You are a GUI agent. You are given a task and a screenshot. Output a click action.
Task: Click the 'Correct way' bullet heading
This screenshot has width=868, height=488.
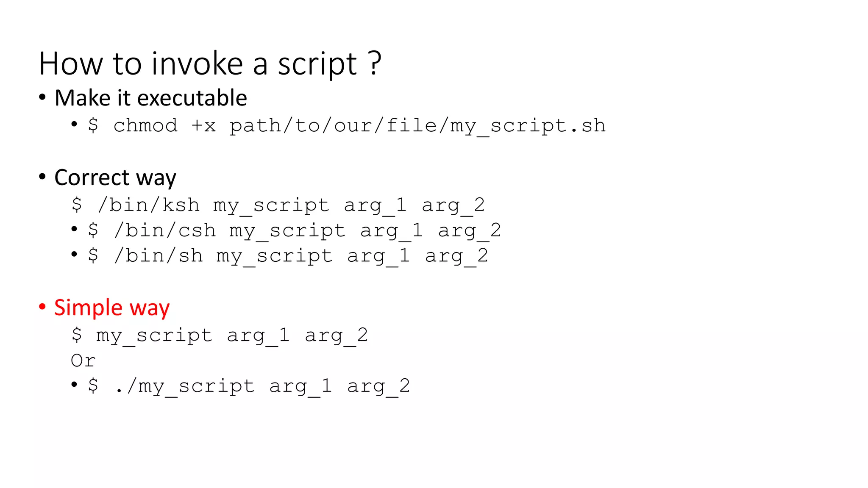(x=115, y=177)
